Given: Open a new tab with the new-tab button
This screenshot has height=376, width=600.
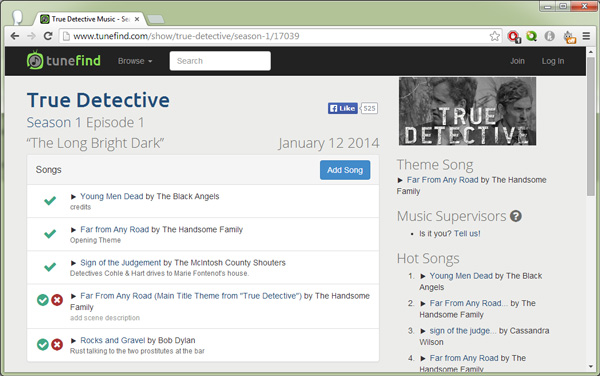Looking at the screenshot, I should coord(155,19).
